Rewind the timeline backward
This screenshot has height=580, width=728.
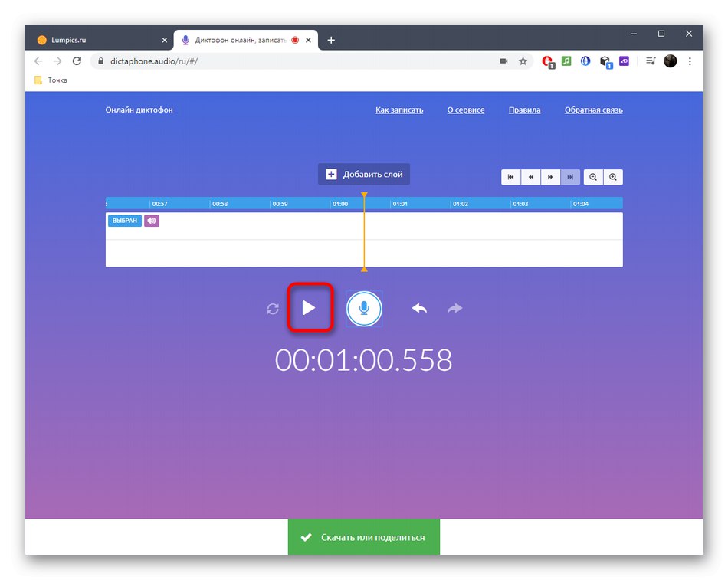531,177
